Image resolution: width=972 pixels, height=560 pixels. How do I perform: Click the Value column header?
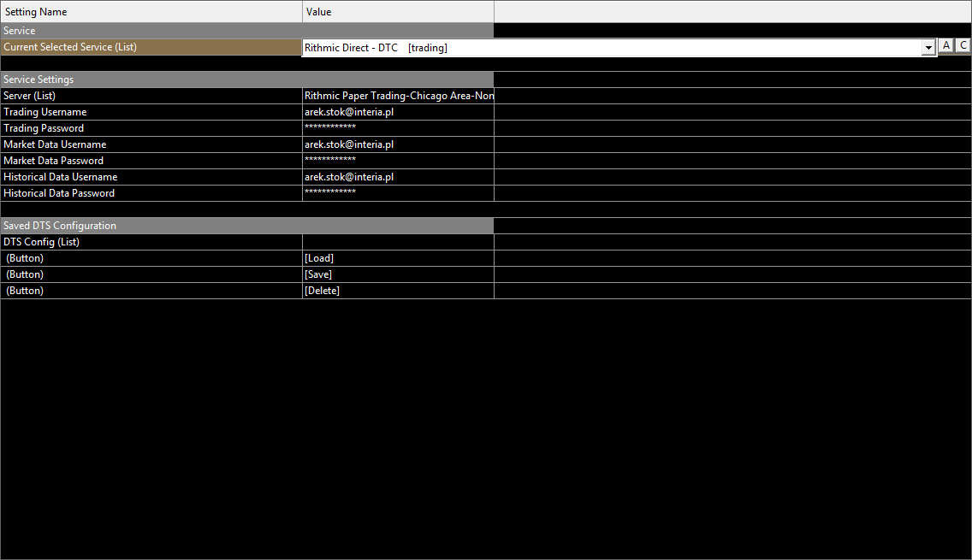pos(398,12)
